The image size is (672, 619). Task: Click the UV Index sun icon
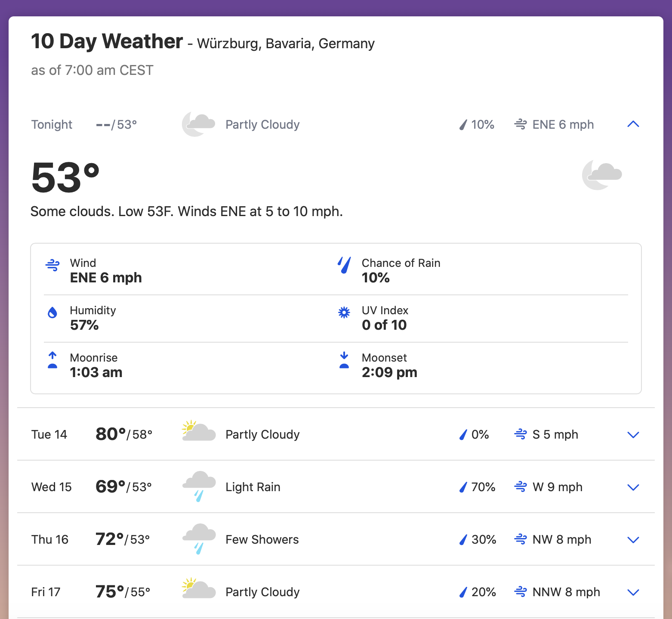344,313
